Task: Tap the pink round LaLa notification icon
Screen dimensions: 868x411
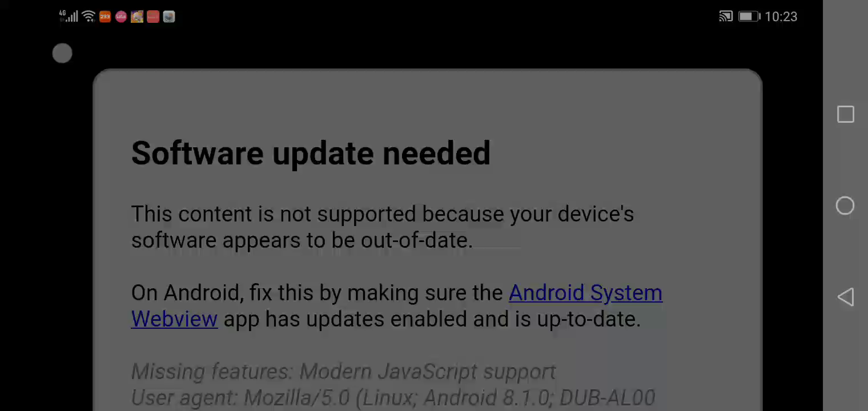Action: click(121, 17)
